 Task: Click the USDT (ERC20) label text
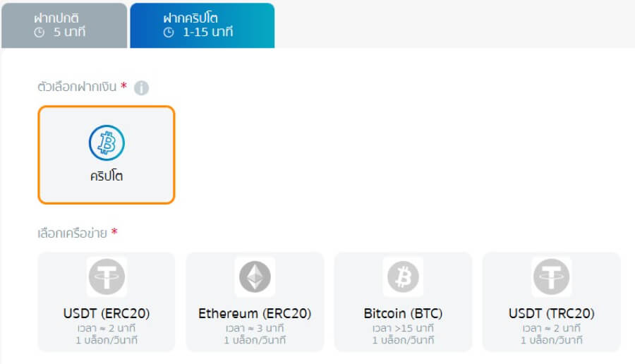coord(107,313)
